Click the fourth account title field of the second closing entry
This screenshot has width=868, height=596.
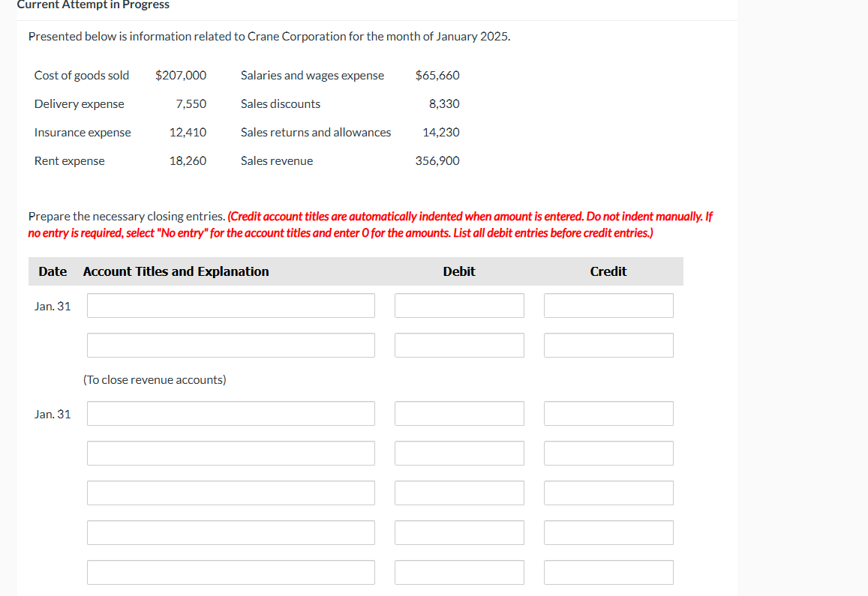[x=230, y=532]
